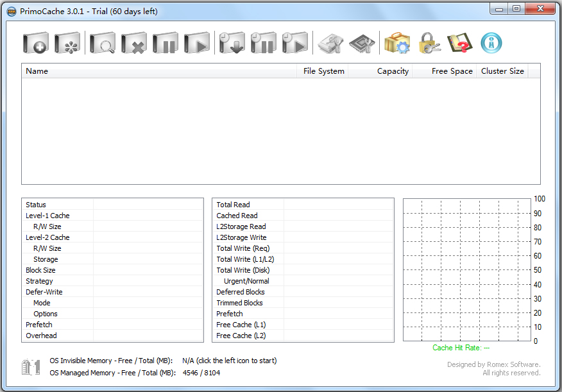Open the Invisible Memory chip icon
Image resolution: width=562 pixels, height=392 pixels.
click(x=362, y=43)
